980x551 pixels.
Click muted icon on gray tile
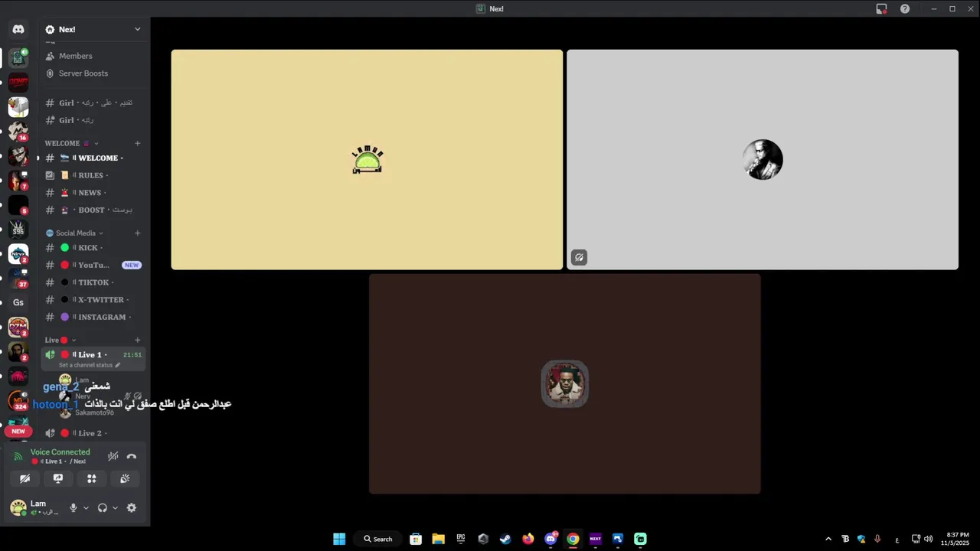pyautogui.click(x=580, y=258)
